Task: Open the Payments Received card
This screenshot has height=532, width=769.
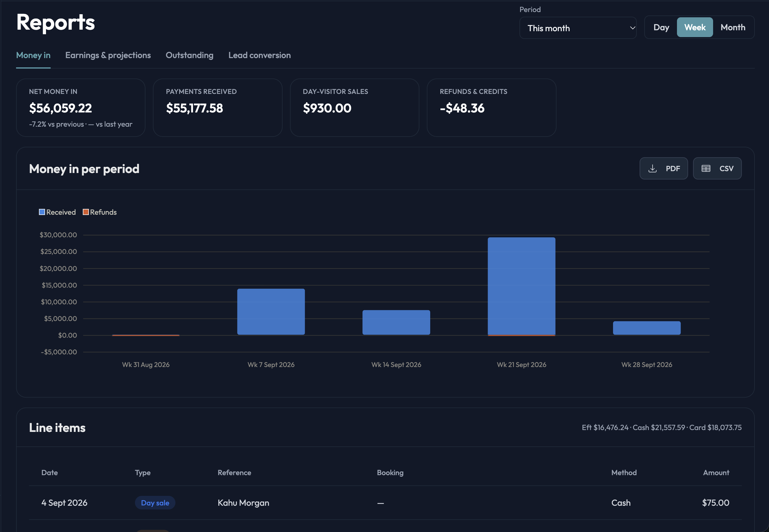Action: pyautogui.click(x=217, y=108)
